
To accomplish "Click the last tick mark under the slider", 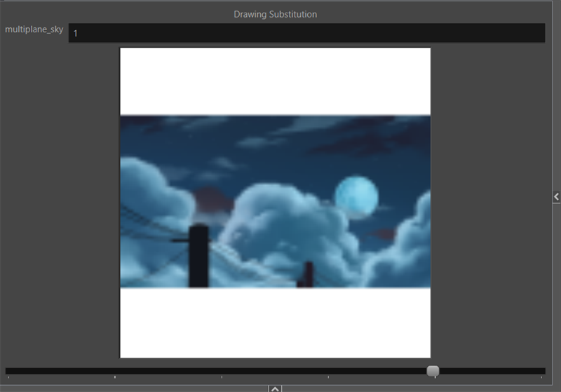I will [542, 377].
